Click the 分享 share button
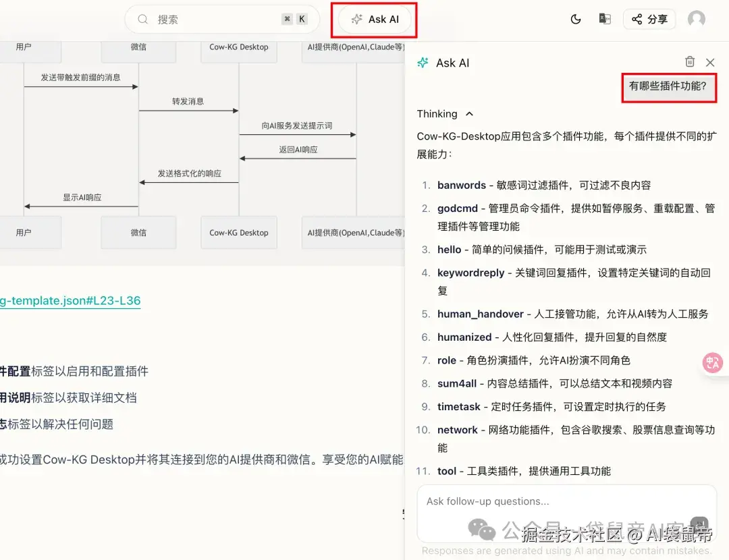The height and width of the screenshot is (560, 729). click(x=649, y=19)
